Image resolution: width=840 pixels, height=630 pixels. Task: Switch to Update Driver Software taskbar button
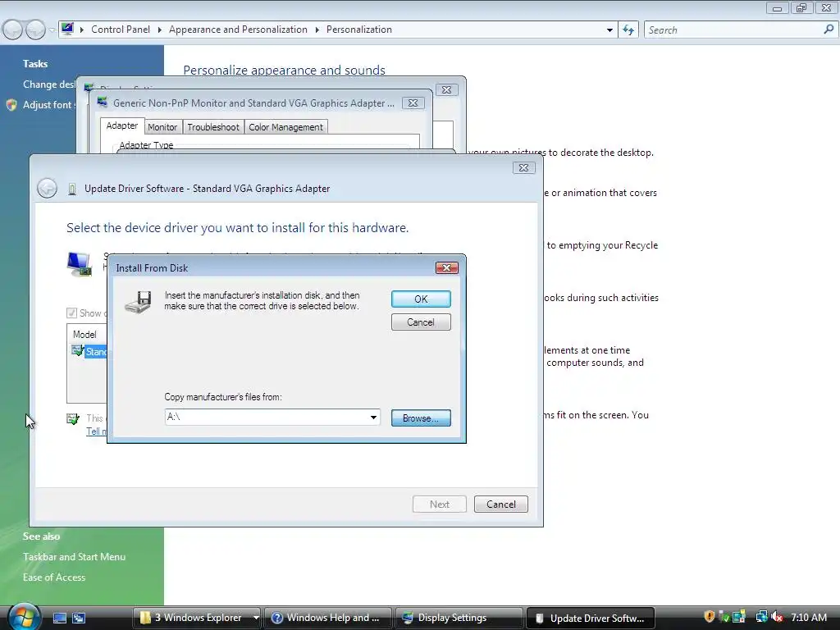(x=591, y=618)
